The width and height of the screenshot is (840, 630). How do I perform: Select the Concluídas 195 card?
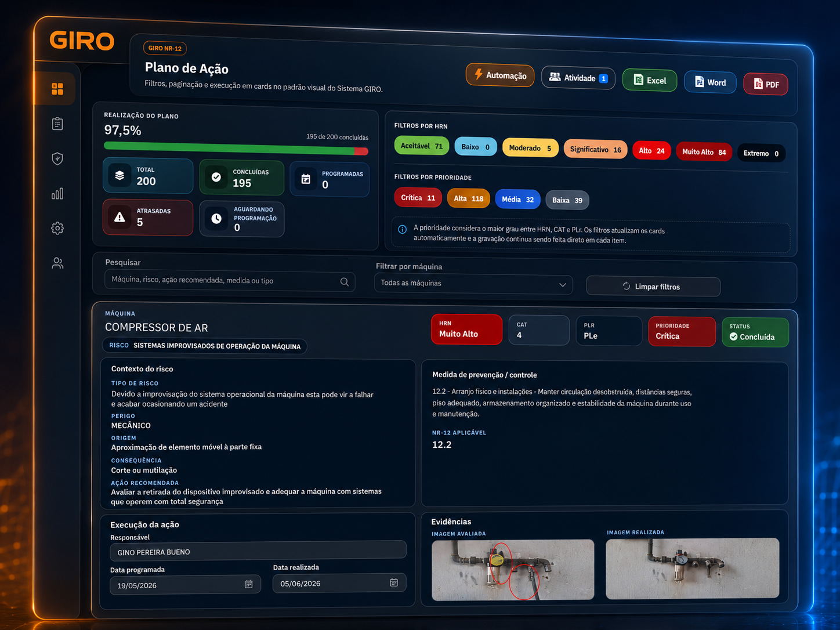click(x=241, y=178)
